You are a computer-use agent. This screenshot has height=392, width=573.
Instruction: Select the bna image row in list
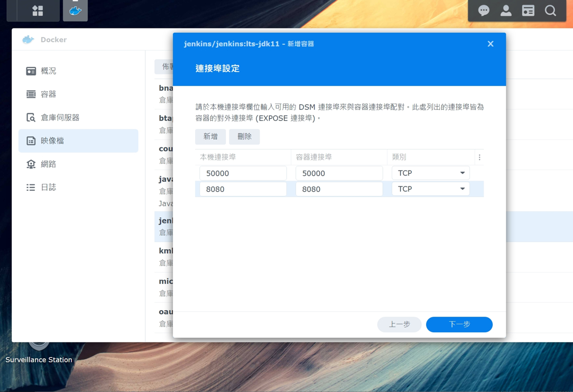click(164, 94)
